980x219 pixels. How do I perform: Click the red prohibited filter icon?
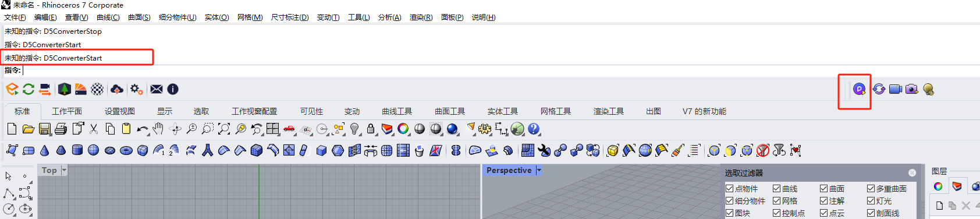coord(763,151)
